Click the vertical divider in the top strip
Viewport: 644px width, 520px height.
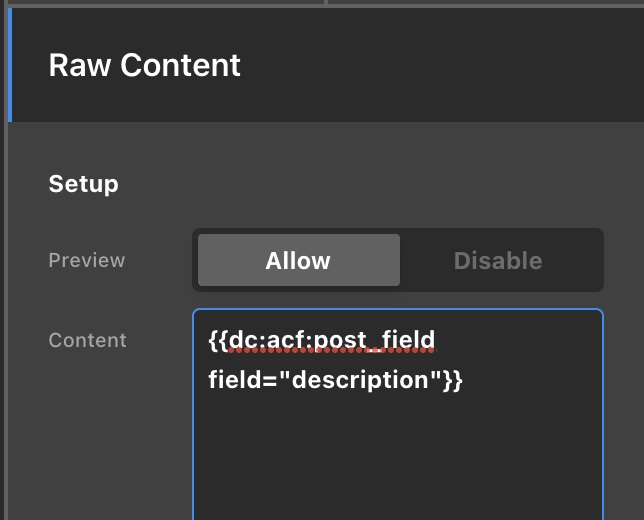(326, 3)
